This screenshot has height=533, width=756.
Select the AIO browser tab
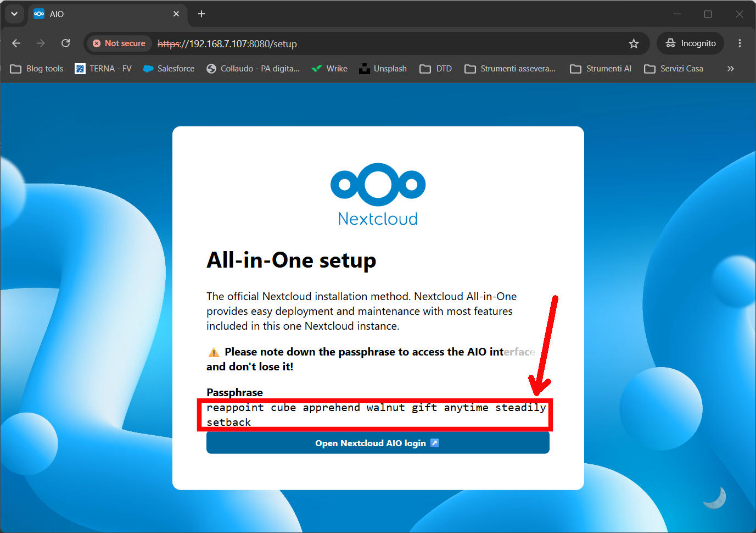pos(107,14)
